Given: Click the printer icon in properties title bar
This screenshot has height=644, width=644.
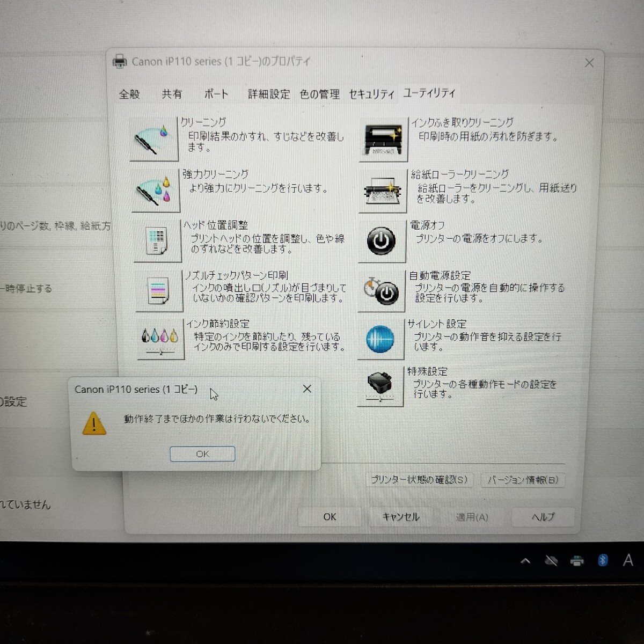Looking at the screenshot, I should pos(120,62).
